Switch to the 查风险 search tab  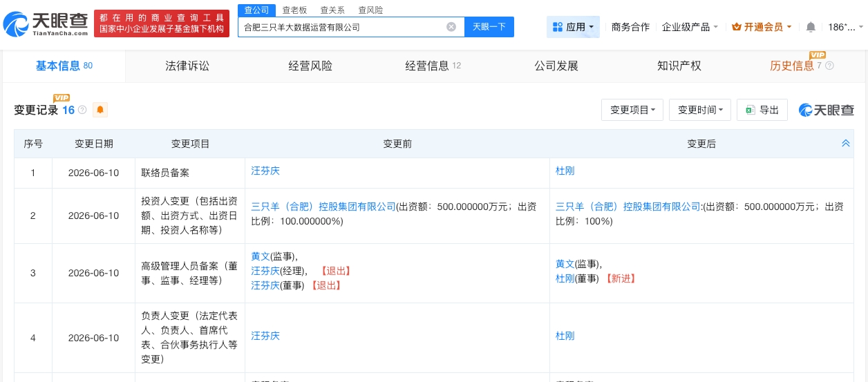click(x=370, y=10)
